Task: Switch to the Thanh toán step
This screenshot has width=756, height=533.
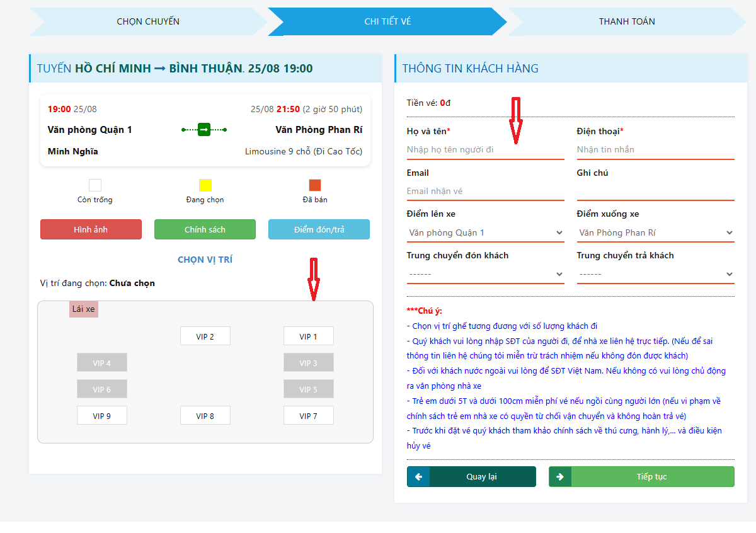Action: [x=626, y=21]
